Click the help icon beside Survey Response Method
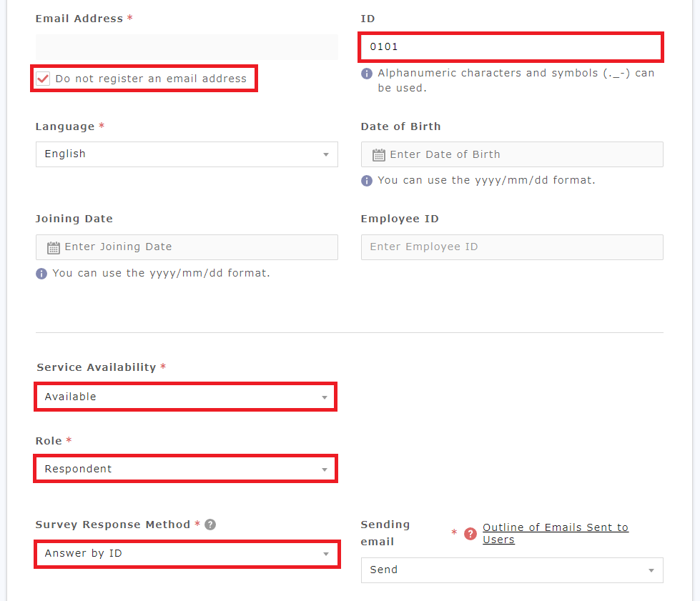 point(210,525)
